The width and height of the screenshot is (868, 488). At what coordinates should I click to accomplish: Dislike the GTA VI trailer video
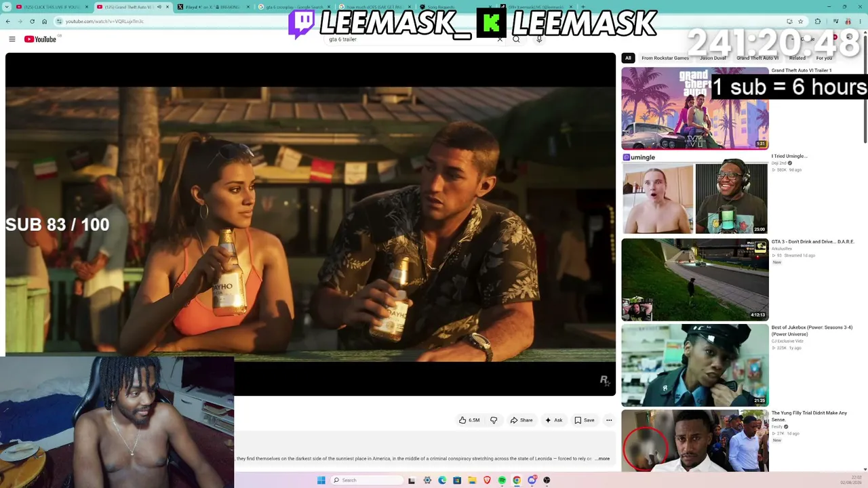click(x=494, y=420)
